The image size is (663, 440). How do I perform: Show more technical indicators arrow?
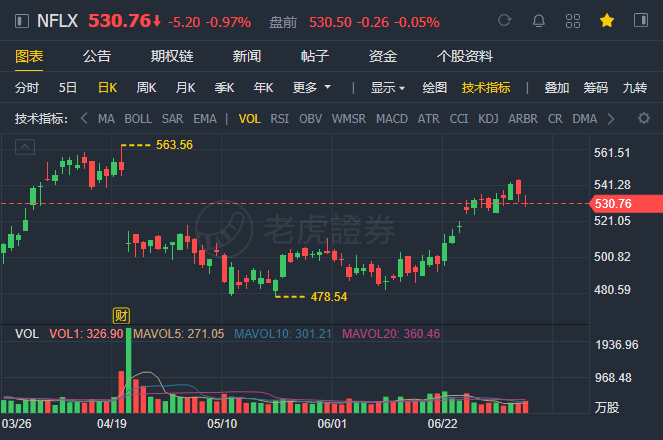pos(611,119)
